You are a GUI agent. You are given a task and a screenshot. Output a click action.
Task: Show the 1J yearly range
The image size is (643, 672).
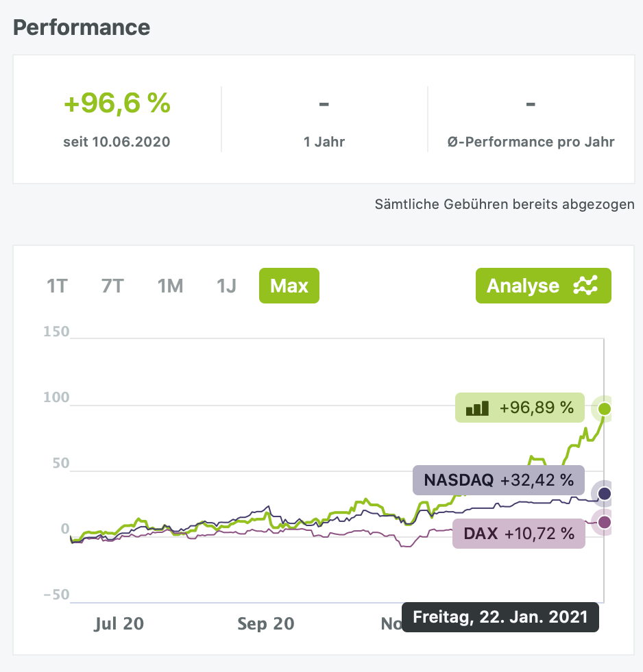[226, 286]
